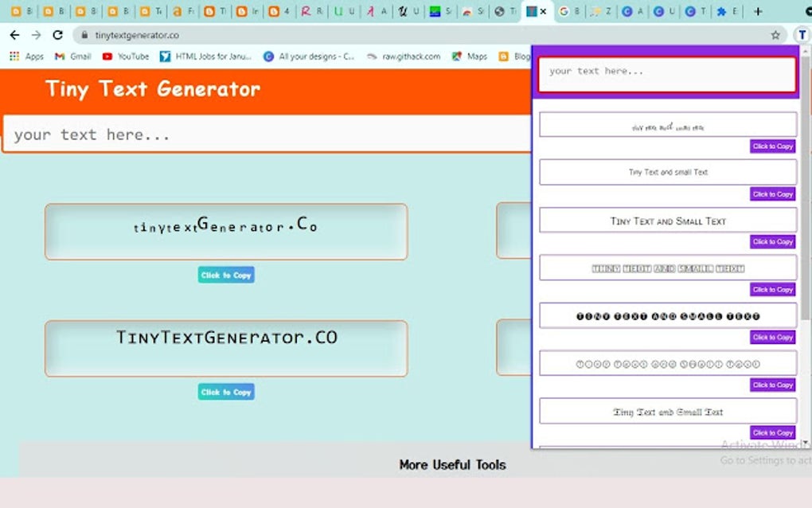
Task: Switch to the Extensions puzzle-piece tab
Action: pyautogui.click(x=727, y=11)
